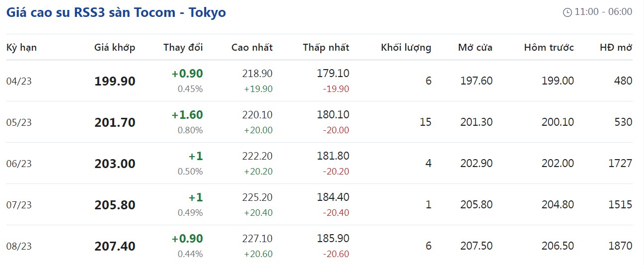
Task: Click the 08/23 contract term label
Action: 19,246
